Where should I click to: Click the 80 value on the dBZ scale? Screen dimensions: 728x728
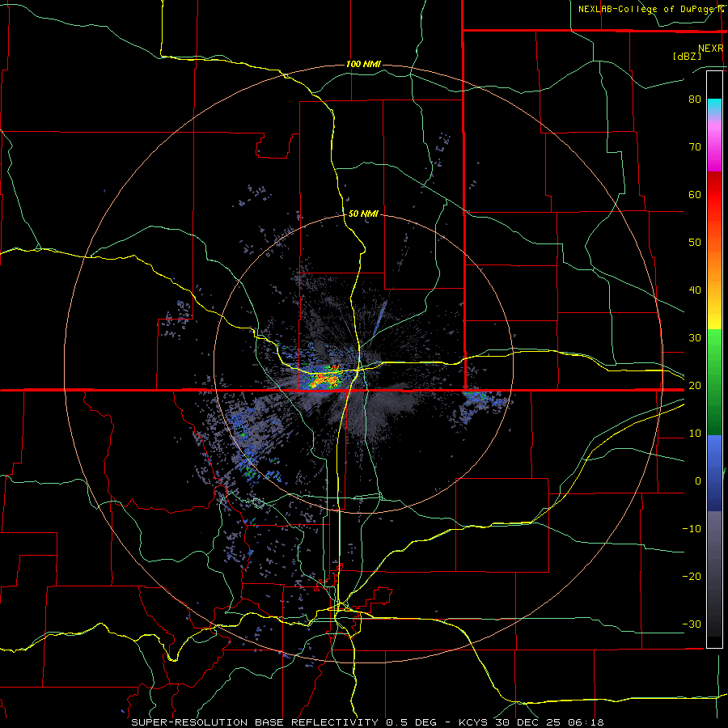click(695, 99)
